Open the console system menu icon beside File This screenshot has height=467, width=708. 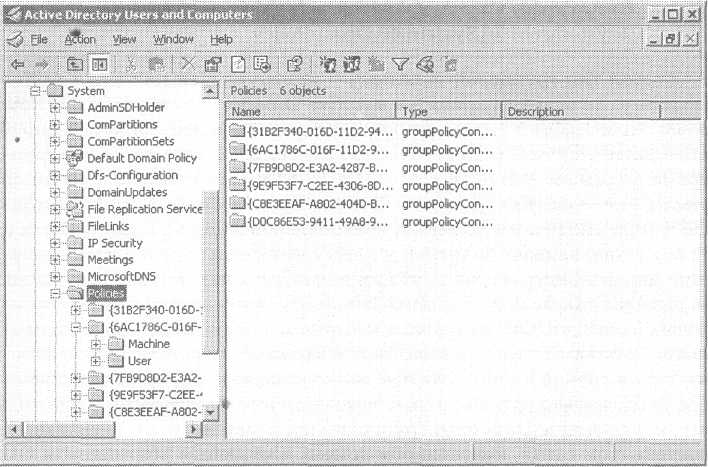pyautogui.click(x=15, y=40)
